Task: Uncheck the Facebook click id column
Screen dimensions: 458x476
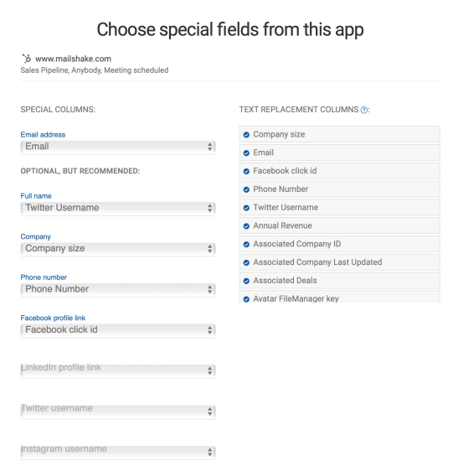Action: point(246,171)
